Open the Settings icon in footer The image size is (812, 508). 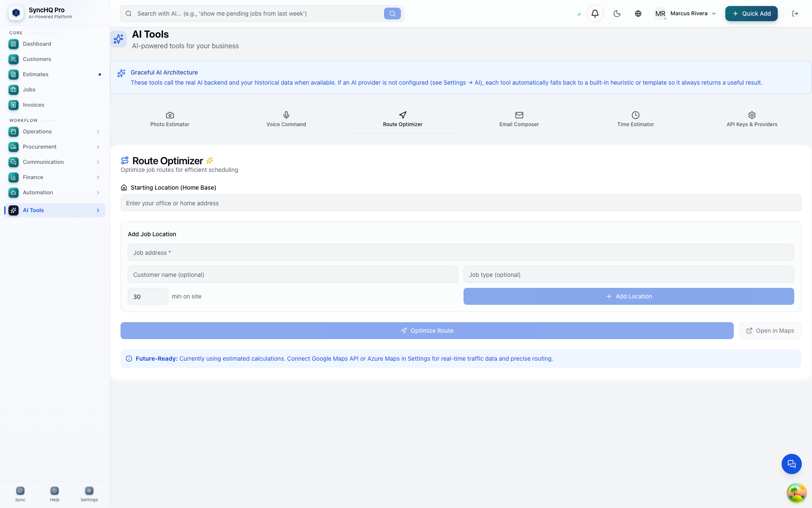[89, 491]
